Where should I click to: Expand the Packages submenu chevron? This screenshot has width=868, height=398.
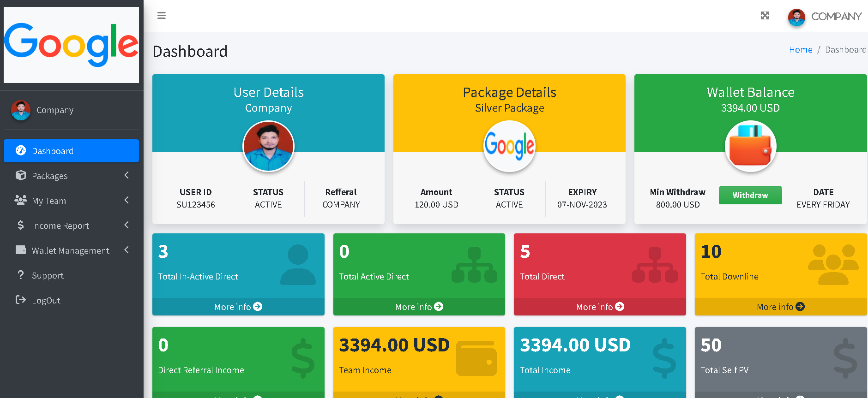127,175
